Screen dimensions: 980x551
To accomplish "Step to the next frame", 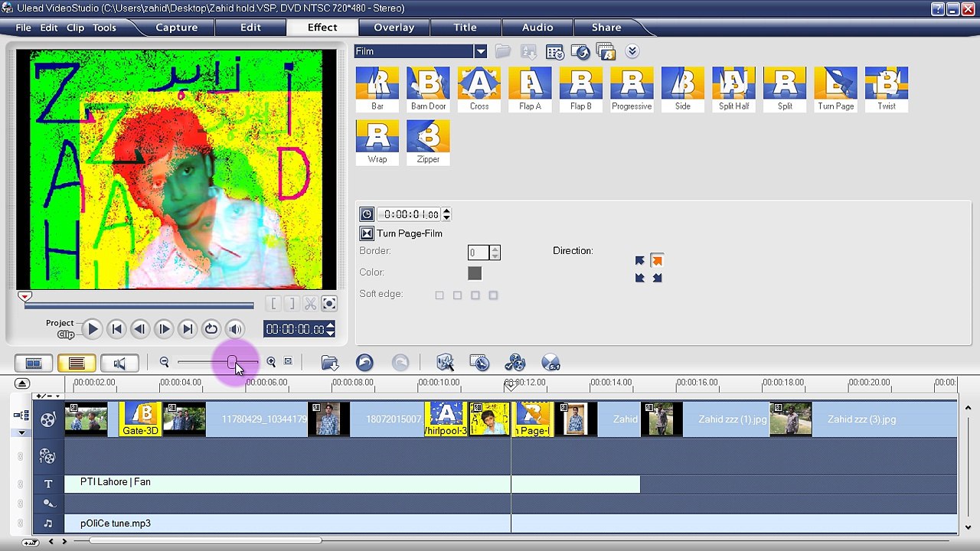I will coord(164,329).
